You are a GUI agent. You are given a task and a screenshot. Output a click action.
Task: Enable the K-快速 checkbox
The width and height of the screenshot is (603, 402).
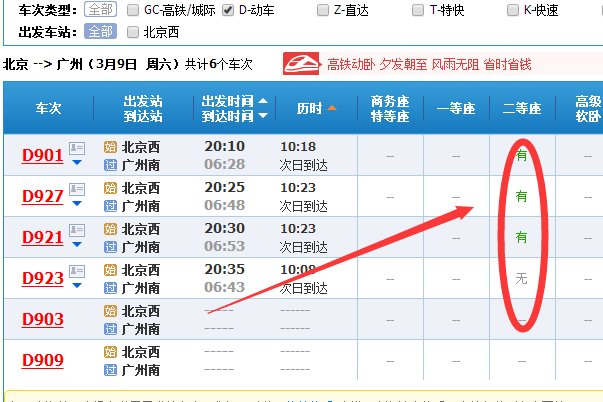[x=513, y=10]
